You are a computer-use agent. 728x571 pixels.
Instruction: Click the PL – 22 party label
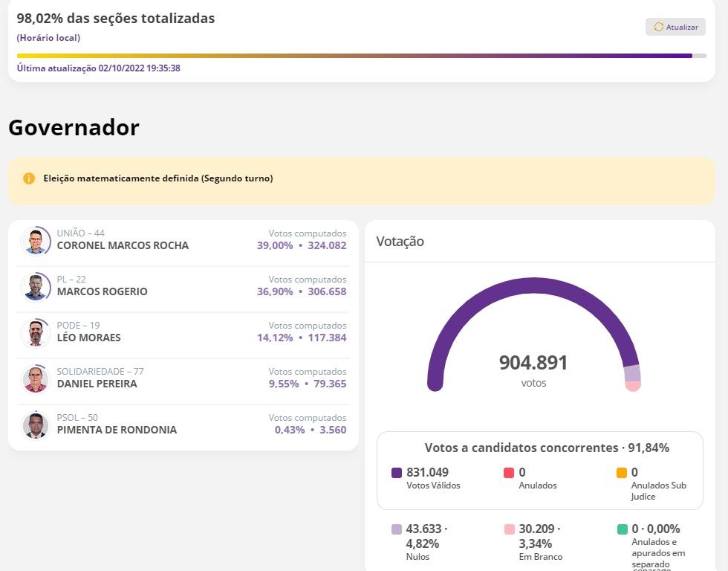[71, 280]
